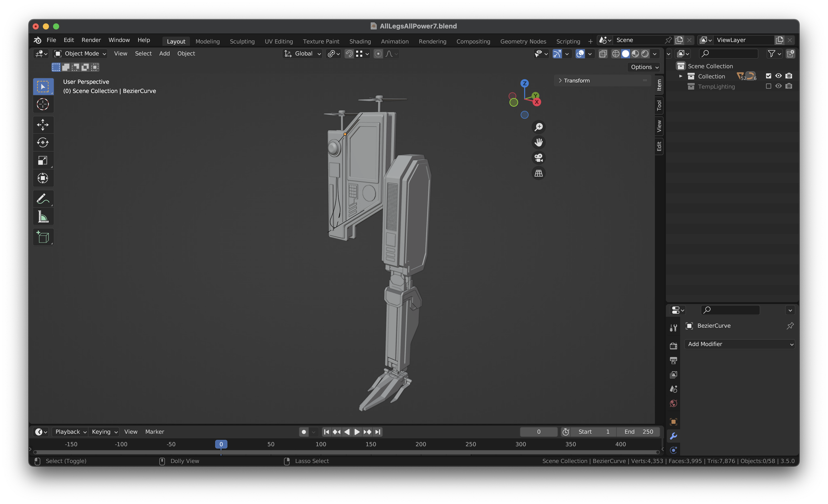This screenshot has height=504, width=828.
Task: Activate the 3D Cursor tool
Action: pos(43,105)
